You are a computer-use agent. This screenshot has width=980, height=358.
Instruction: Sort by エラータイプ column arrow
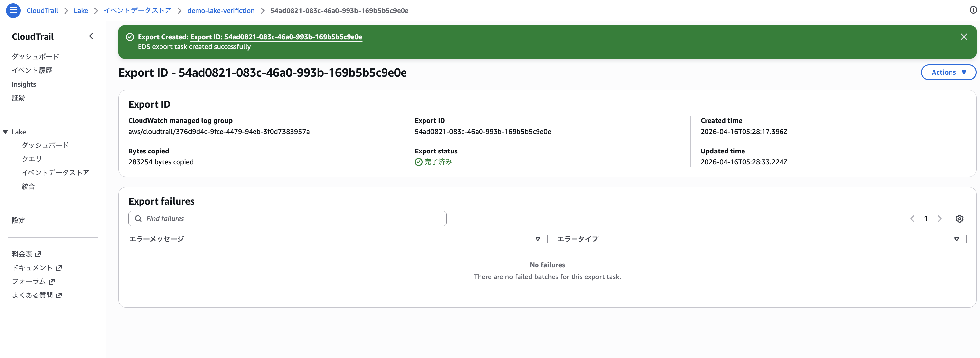pos(956,239)
